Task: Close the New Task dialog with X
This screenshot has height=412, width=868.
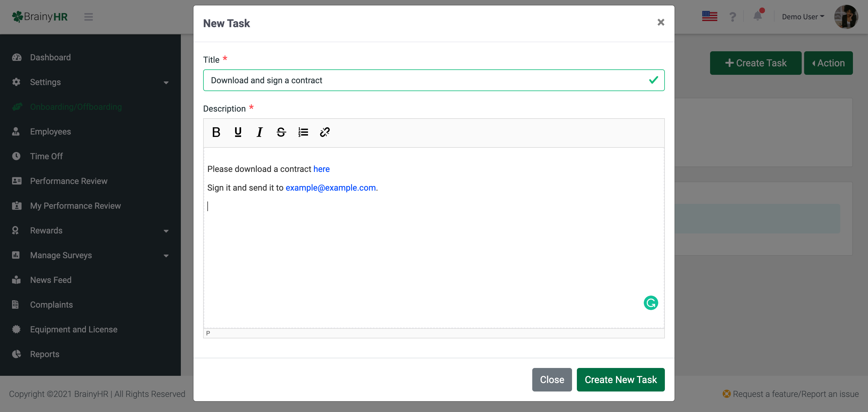Action: click(x=661, y=22)
